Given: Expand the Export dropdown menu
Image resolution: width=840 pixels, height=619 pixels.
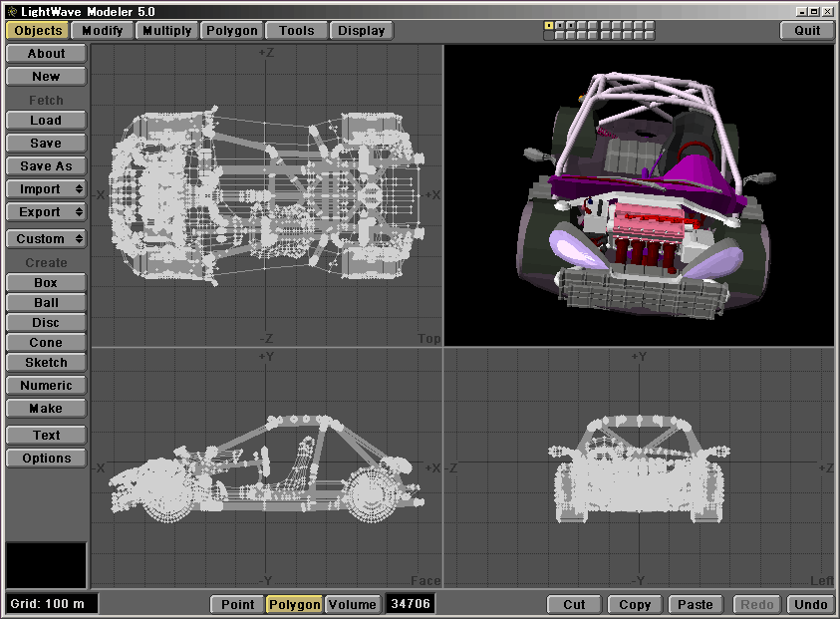Looking at the screenshot, I should click(x=46, y=212).
